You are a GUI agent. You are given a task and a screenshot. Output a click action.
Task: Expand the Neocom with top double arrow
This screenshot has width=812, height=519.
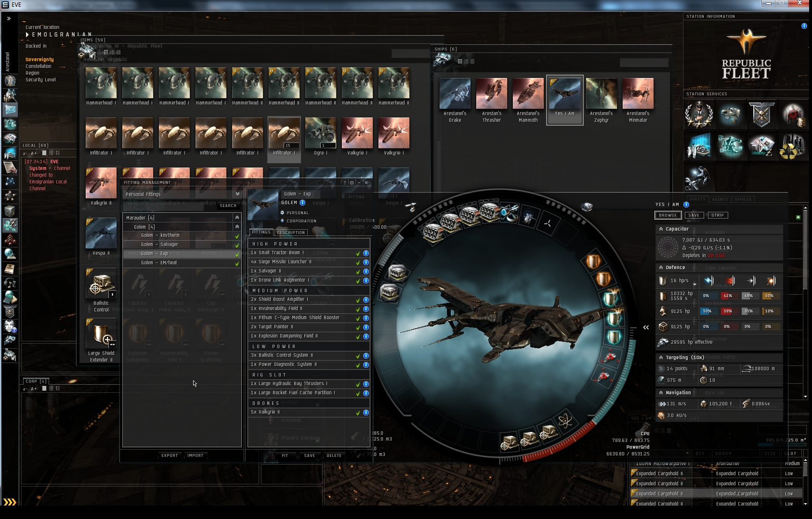(9, 19)
